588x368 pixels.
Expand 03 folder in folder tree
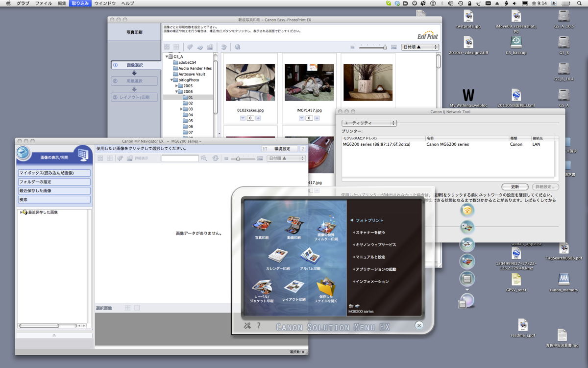pos(182,109)
